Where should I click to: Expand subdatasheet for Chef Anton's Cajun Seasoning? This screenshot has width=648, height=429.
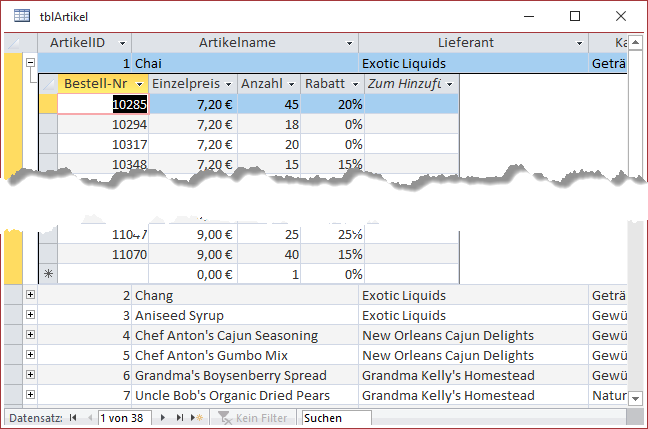[x=30, y=334]
